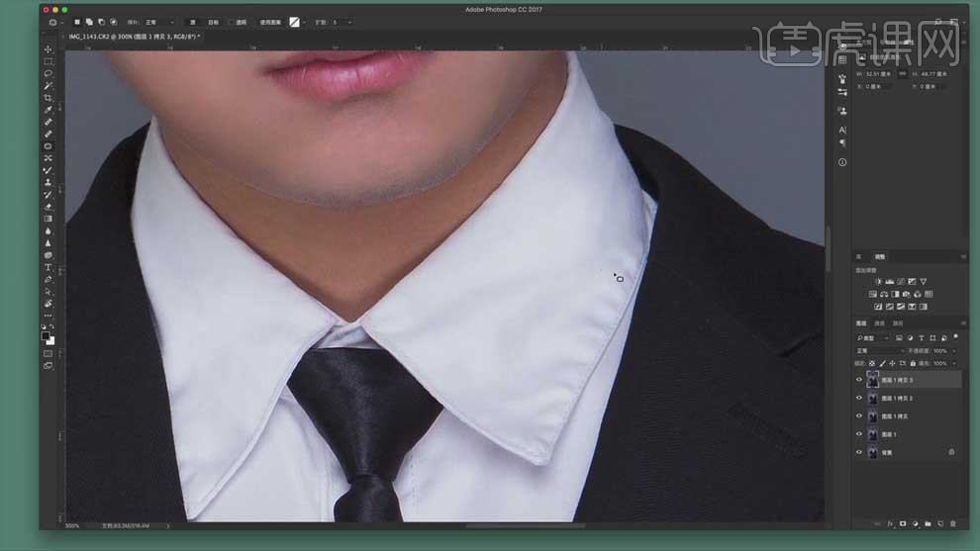
Task: Delete layer with trash icon
Action: click(952, 524)
